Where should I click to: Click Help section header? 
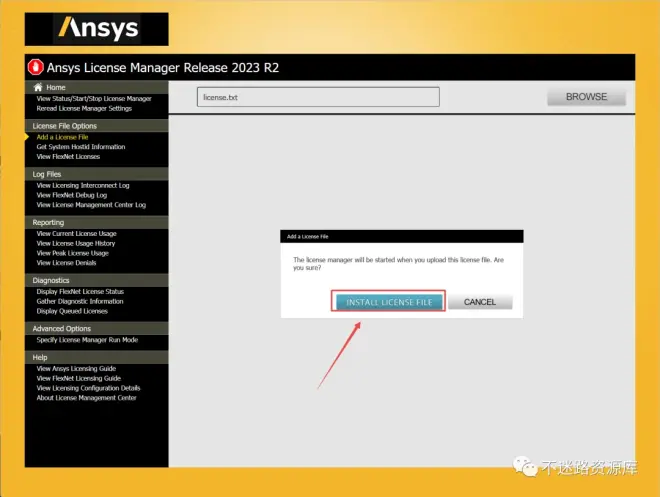point(96,357)
